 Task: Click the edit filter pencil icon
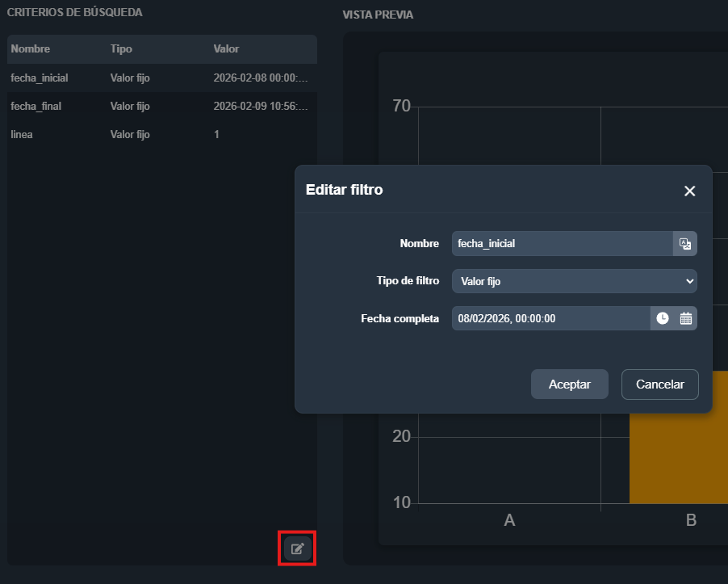pyautogui.click(x=297, y=549)
